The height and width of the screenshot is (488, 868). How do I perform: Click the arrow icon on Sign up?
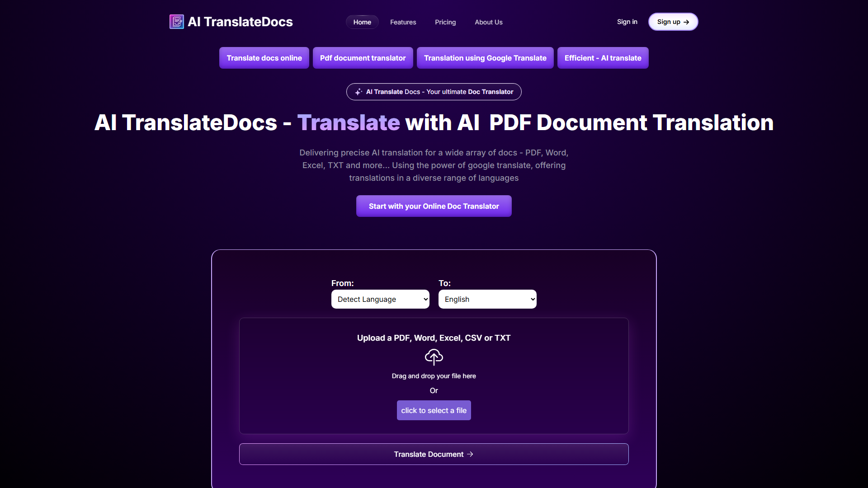coord(686,22)
